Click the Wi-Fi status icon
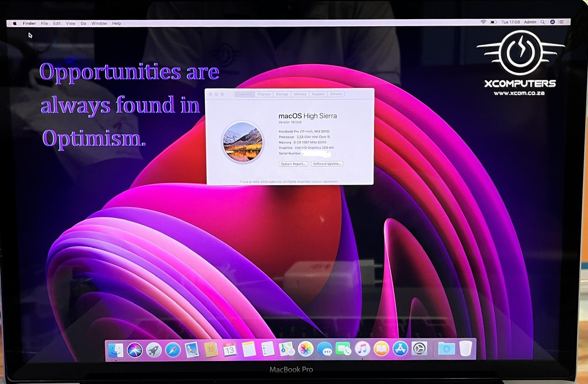Viewport: 588px width, 384px height. 483,22
